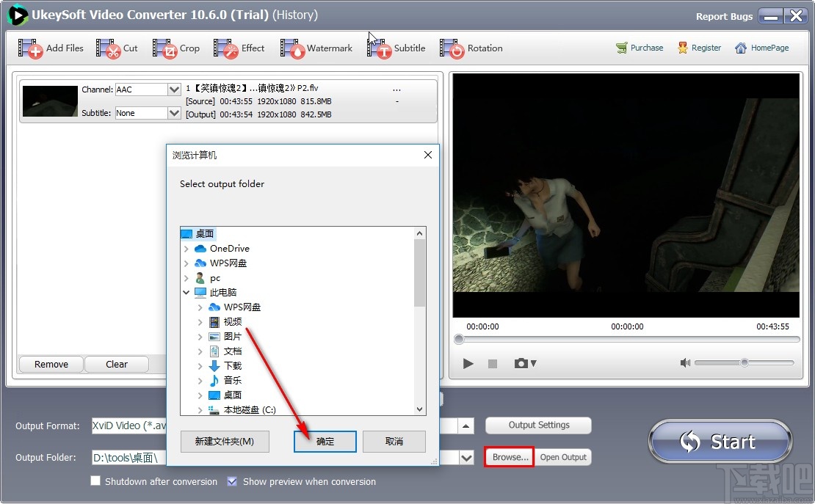Select the 图片 folder
This screenshot has height=504, width=815.
[x=232, y=336]
